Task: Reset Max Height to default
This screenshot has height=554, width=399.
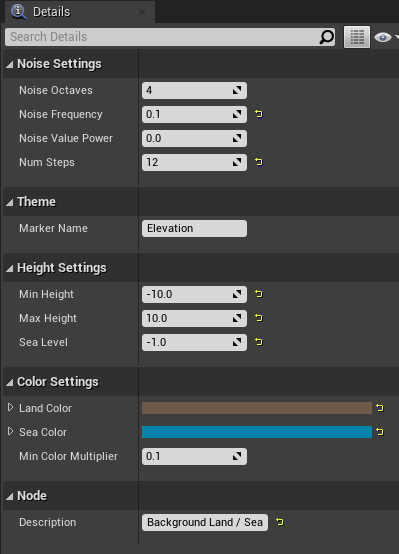Action: (x=259, y=318)
